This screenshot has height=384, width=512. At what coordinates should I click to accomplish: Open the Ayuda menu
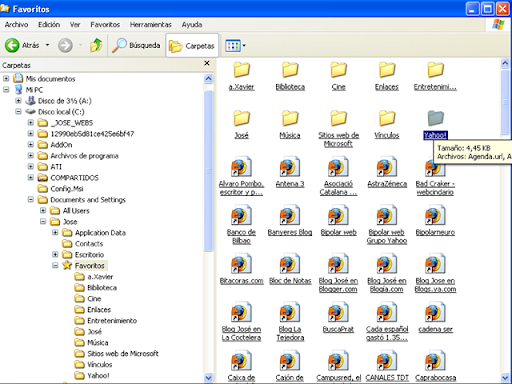(192, 25)
